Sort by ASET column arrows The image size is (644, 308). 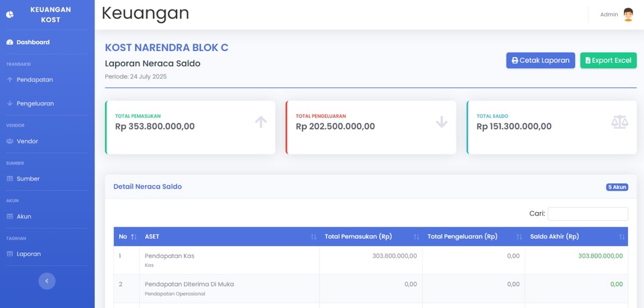[313, 237]
